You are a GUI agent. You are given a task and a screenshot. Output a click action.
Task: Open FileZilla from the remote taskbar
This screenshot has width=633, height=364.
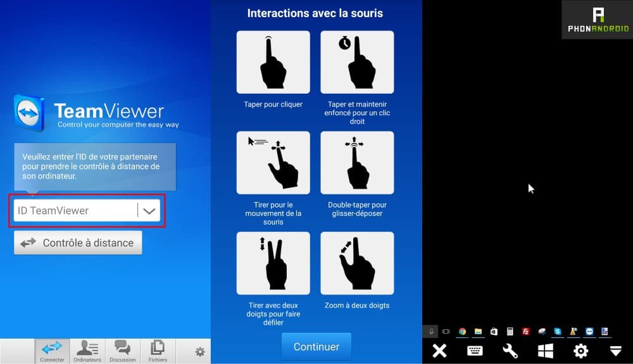tap(526, 331)
